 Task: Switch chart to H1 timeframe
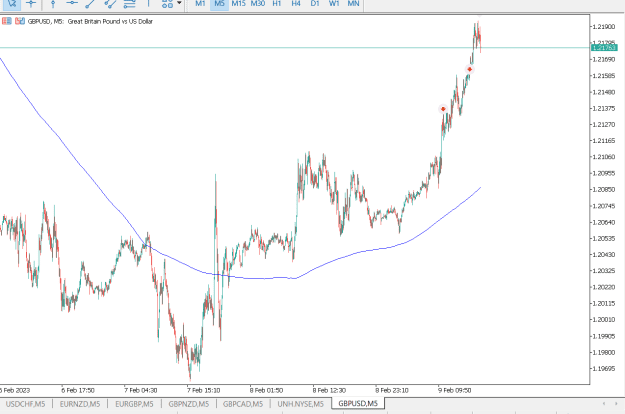coord(277,4)
